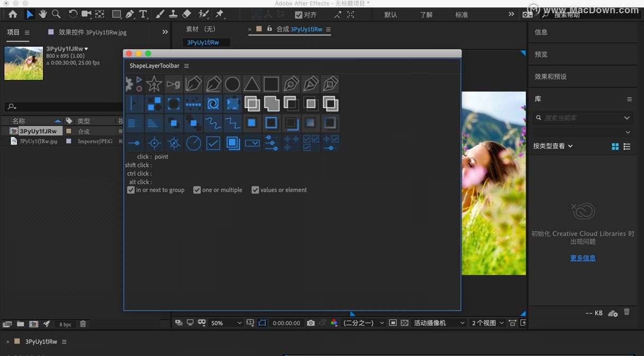Click the RGB channel color icon
The height and width of the screenshot is (356, 644).
pos(334,323)
